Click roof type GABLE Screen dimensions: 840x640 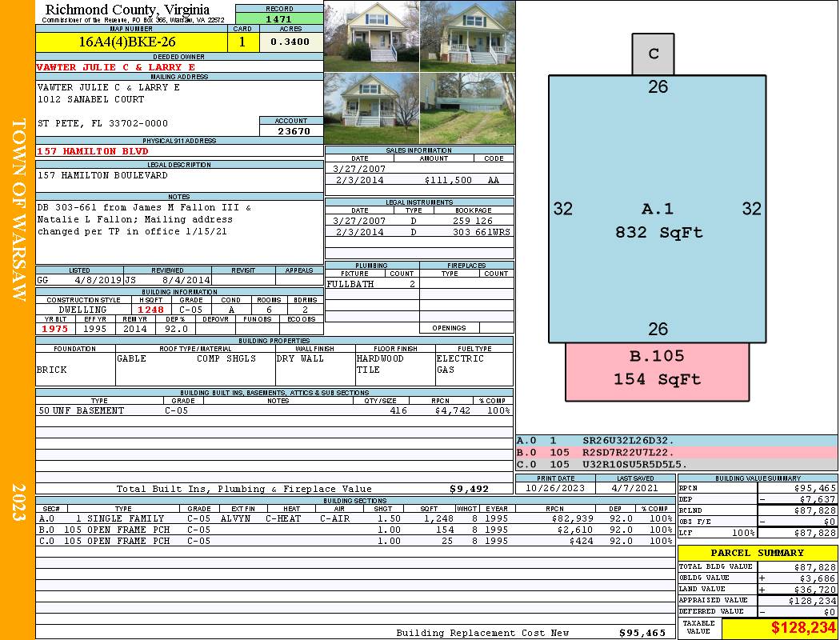[x=132, y=358]
